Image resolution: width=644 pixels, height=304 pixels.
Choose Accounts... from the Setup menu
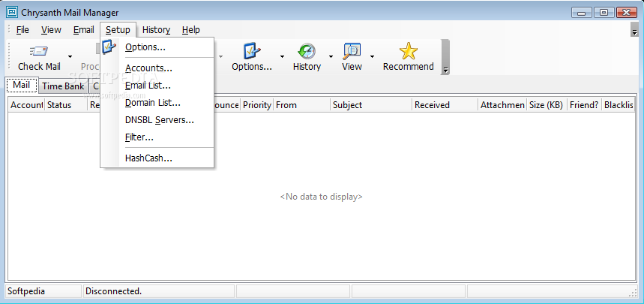tap(157, 68)
